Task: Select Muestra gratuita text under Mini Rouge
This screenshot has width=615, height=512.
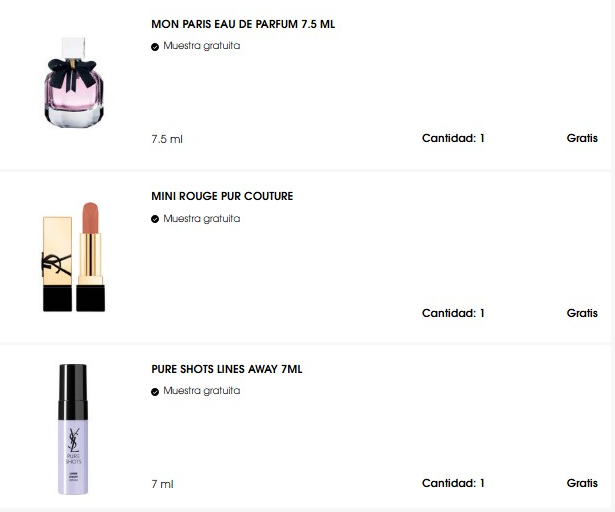Action: click(x=202, y=219)
